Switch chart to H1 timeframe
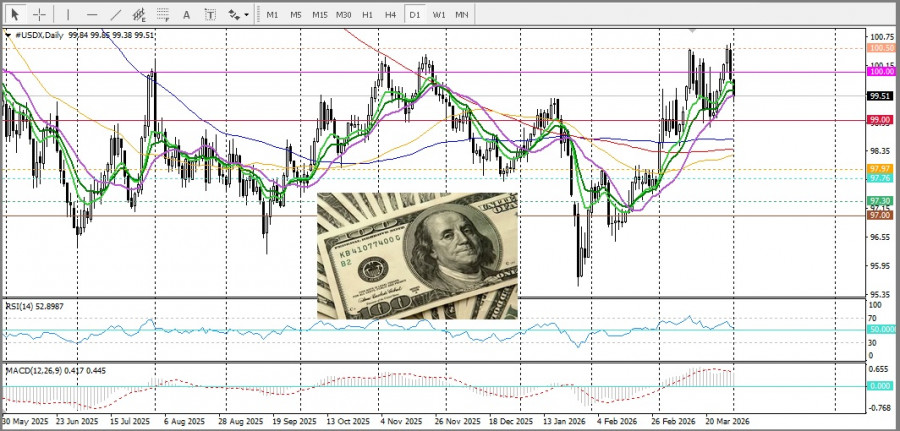 (367, 14)
